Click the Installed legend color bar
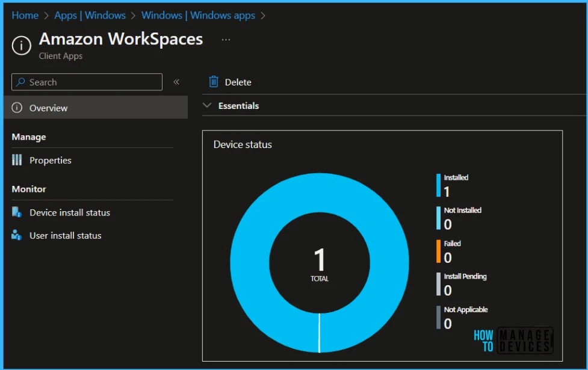The height and width of the screenshot is (370, 588). pos(438,185)
